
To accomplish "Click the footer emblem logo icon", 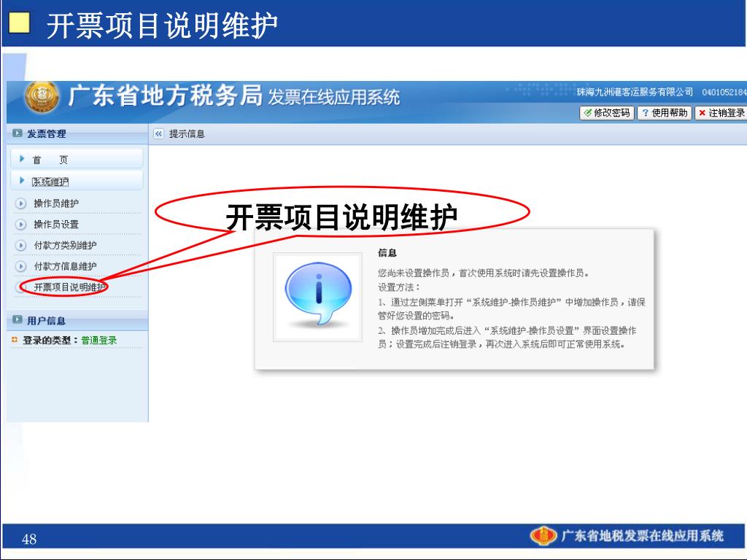I will point(543,536).
